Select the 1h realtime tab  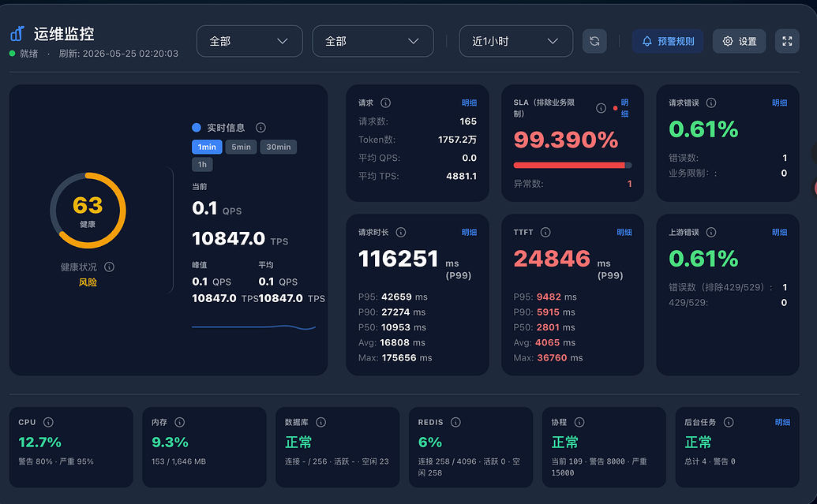pos(202,165)
